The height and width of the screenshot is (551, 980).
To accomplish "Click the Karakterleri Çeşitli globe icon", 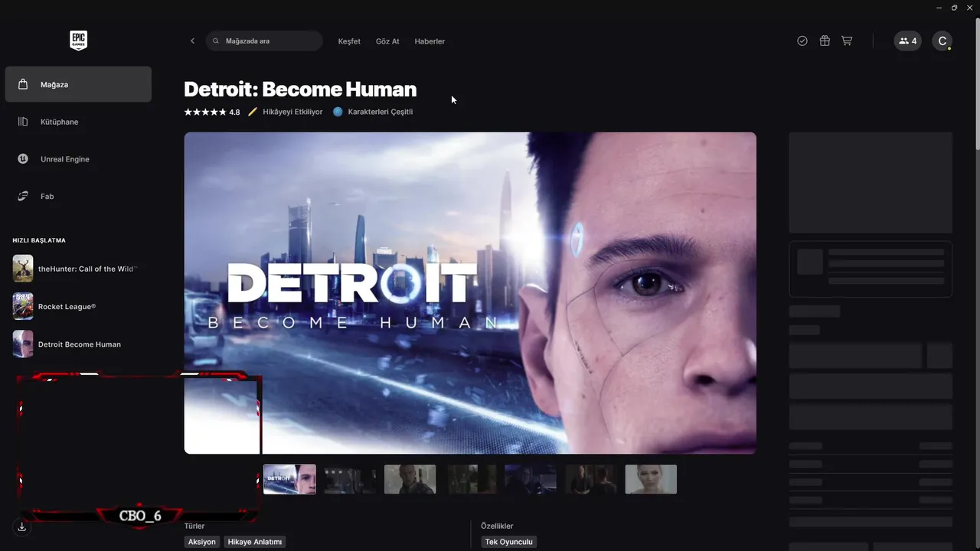I will (338, 112).
